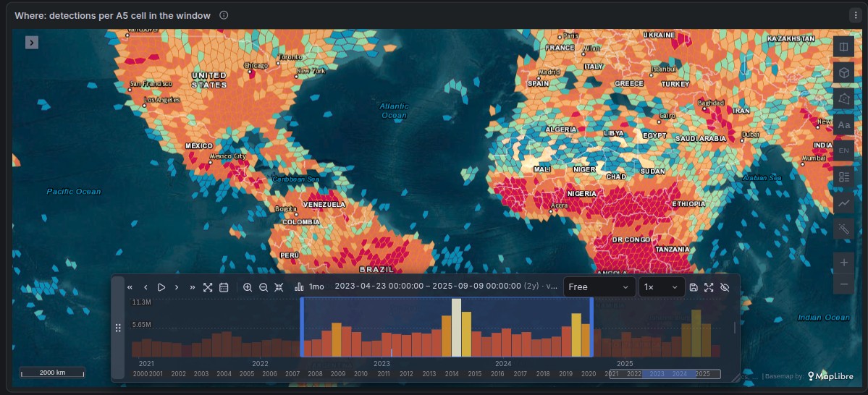The height and width of the screenshot is (395, 868).
Task: Play the timeline animation
Action: (x=161, y=287)
